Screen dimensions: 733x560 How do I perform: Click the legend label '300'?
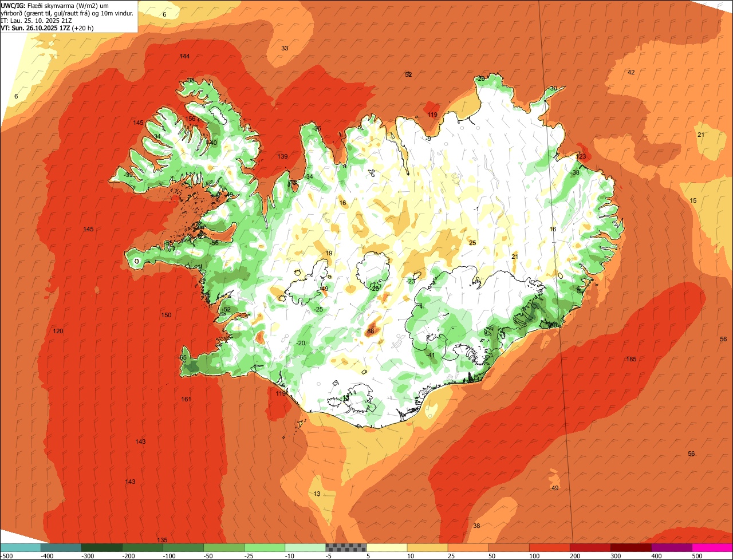click(615, 556)
